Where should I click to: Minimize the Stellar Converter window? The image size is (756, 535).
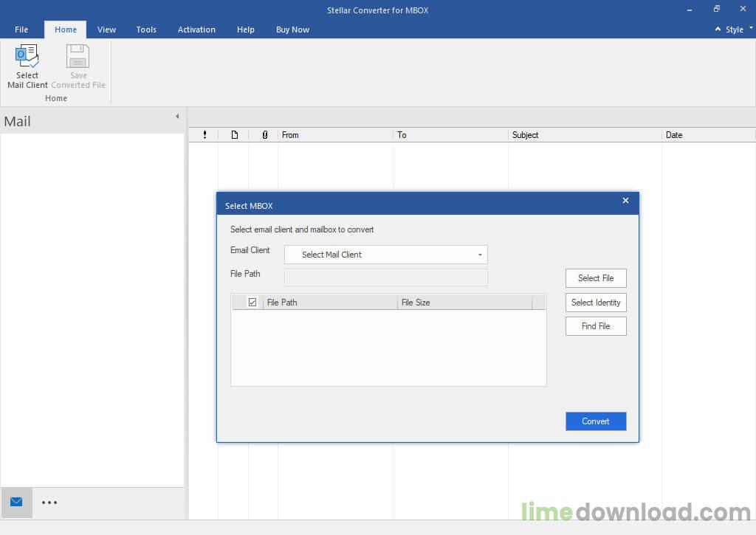(x=690, y=10)
